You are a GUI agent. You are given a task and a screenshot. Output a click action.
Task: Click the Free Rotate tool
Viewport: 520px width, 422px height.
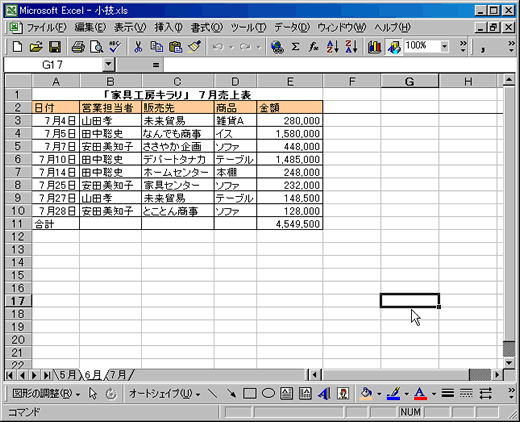[111, 394]
